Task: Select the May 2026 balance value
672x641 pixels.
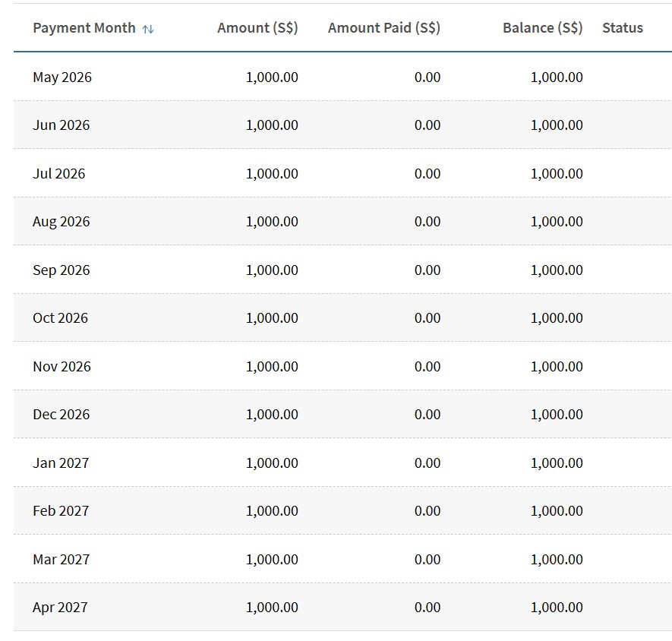Action: click(x=557, y=77)
